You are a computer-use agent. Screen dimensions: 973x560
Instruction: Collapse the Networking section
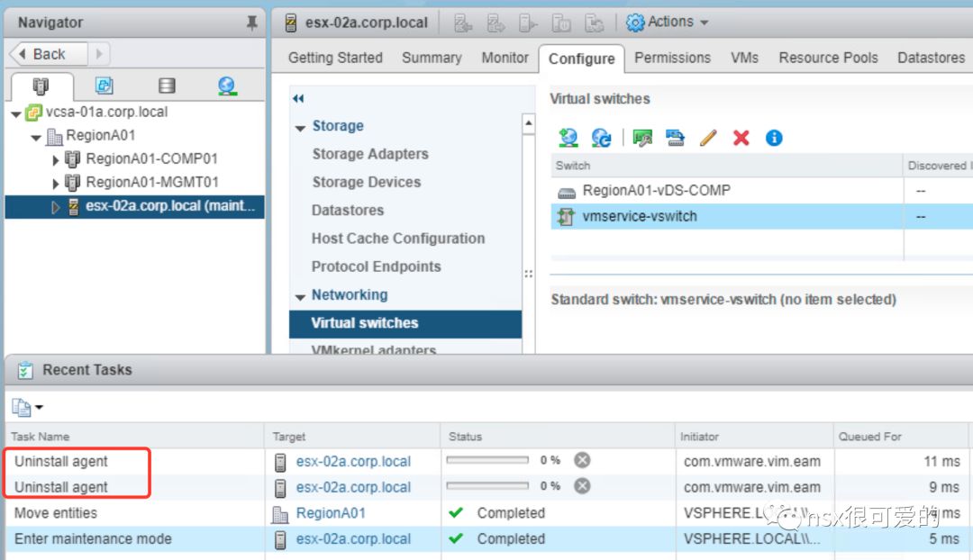pyautogui.click(x=300, y=297)
